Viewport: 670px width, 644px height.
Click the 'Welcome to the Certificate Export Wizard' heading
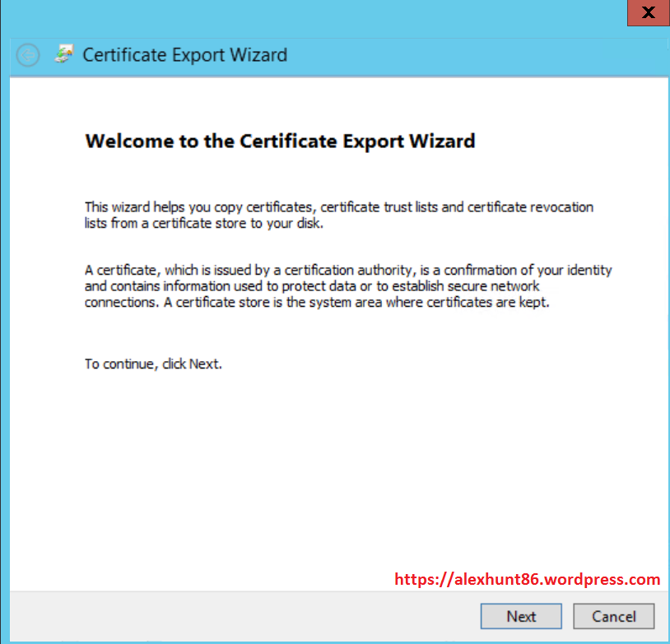pos(280,141)
